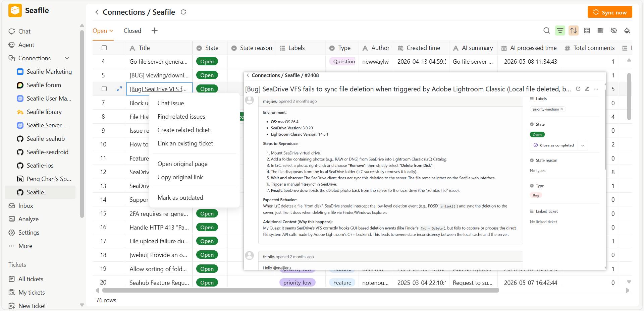Select Link an existing ticket
Image resolution: width=644 pixels, height=311 pixels.
[x=185, y=143]
